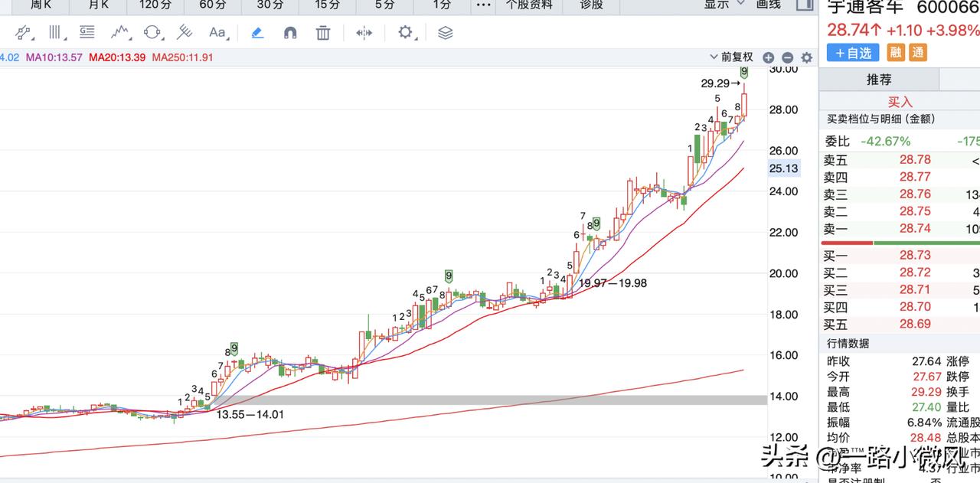Click the 通 connect badge
The width and height of the screenshot is (980, 483).
[x=918, y=53]
